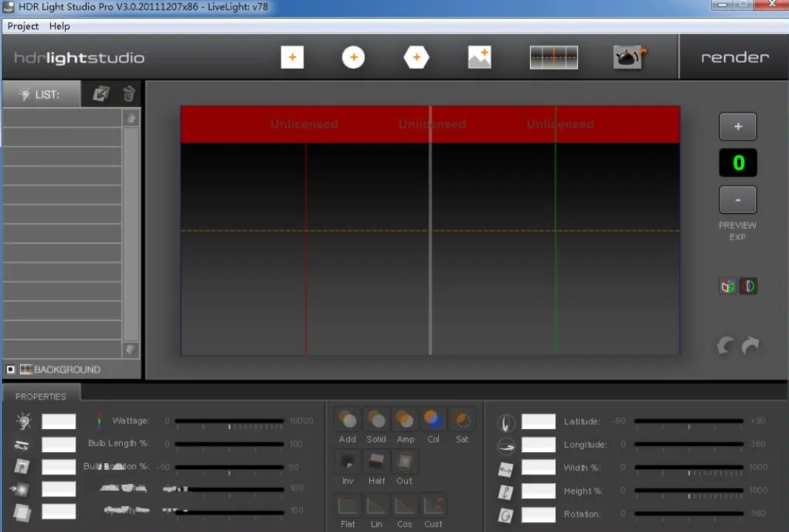The width and height of the screenshot is (789, 532).
Task: Click the light list scrollbar track
Action: [x=131, y=234]
